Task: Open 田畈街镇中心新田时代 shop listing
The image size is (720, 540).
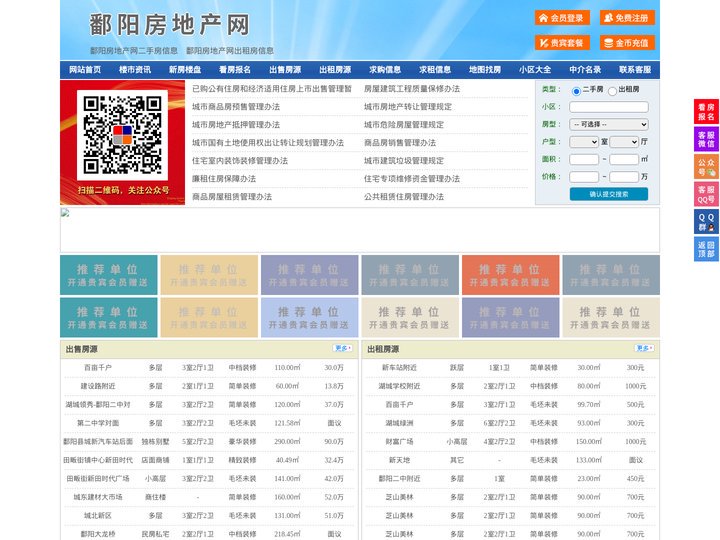Action: click(x=98, y=460)
